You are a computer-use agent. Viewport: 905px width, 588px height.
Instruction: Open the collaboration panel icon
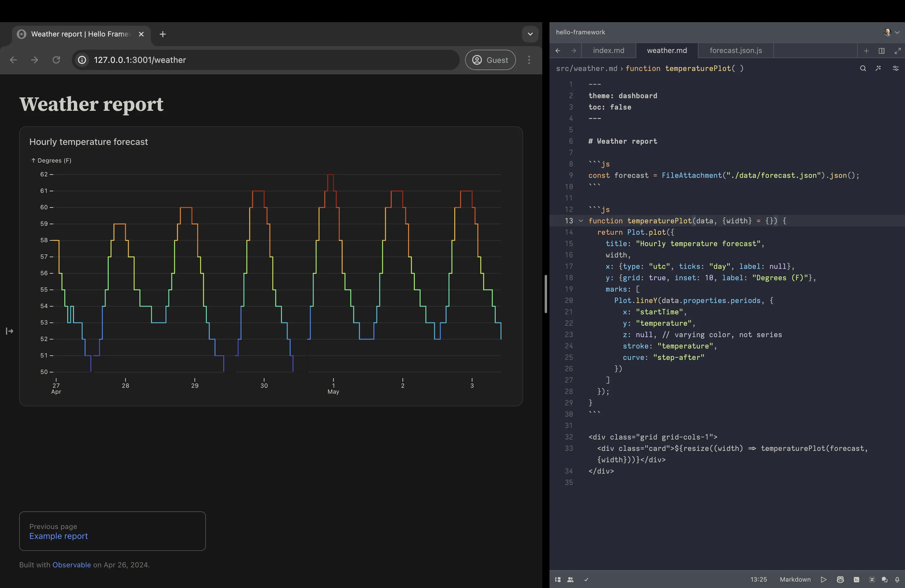[x=570, y=580]
